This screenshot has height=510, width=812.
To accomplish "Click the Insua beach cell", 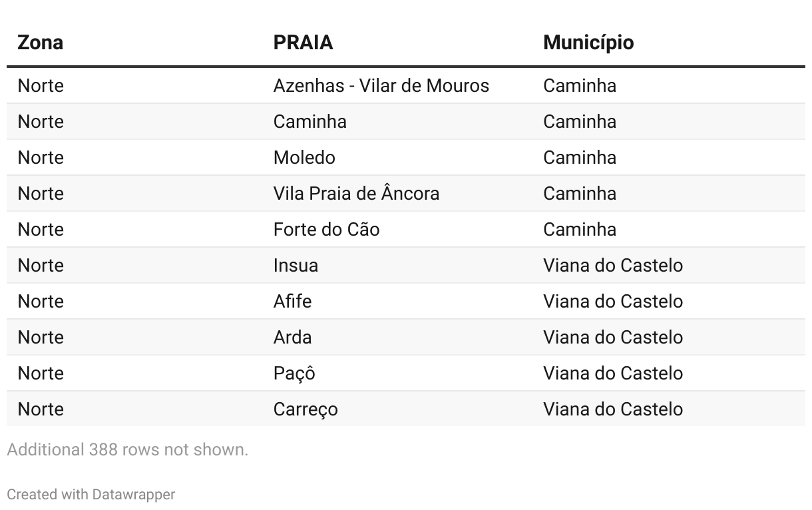I will [296, 266].
